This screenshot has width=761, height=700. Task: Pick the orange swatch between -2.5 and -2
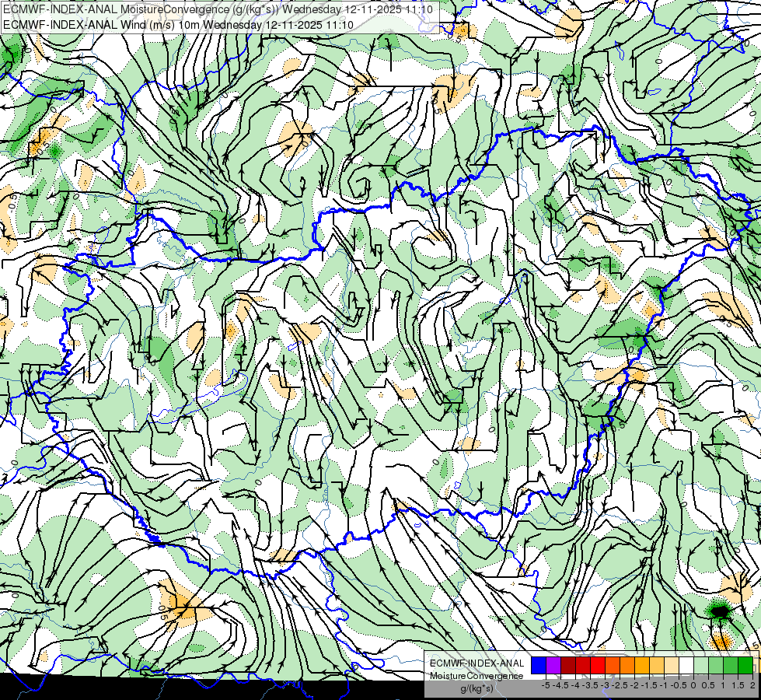click(x=627, y=665)
